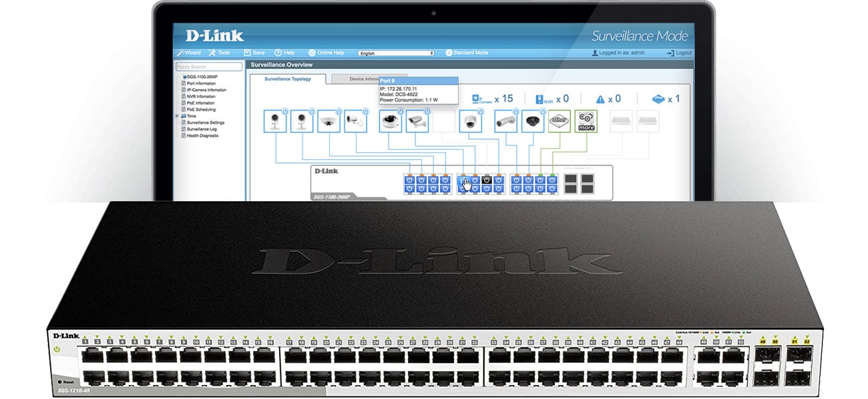
Task: Open Health Diagnostic in the sidebar
Action: pos(200,136)
